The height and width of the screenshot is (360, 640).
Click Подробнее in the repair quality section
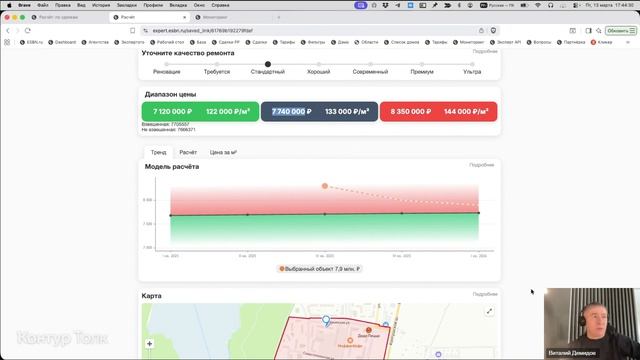(x=485, y=51)
